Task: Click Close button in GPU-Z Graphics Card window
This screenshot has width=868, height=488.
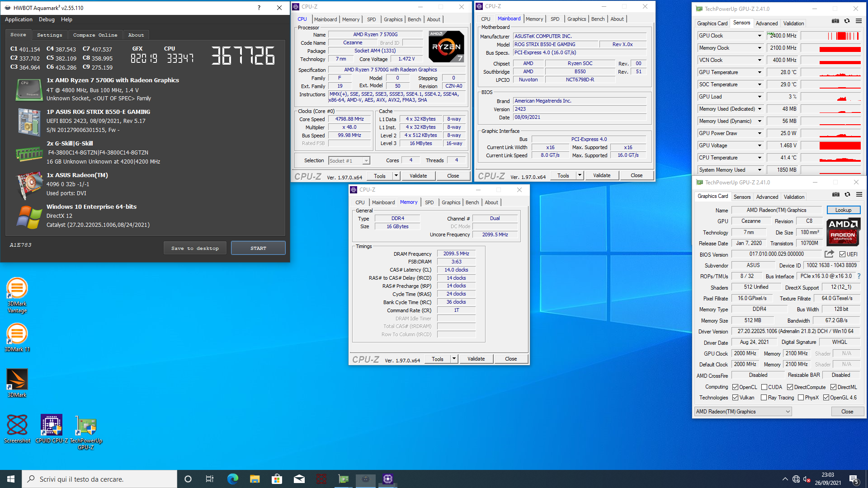Action: point(847,412)
